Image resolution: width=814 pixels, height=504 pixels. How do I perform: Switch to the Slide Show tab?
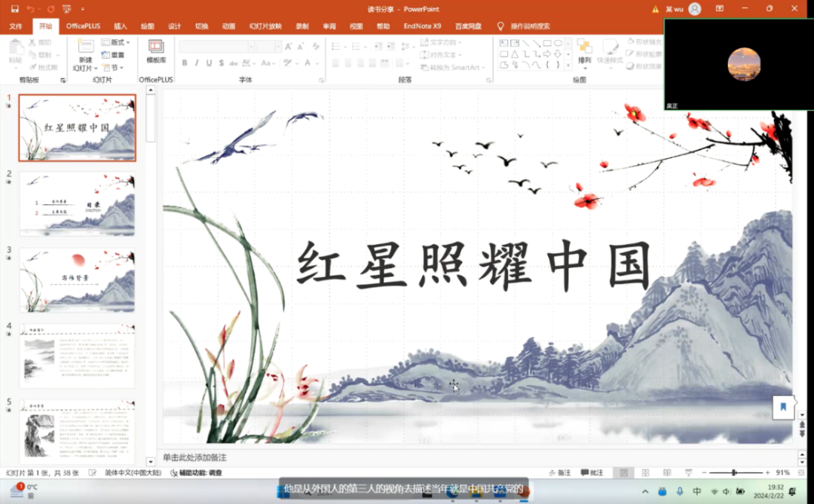(265, 26)
